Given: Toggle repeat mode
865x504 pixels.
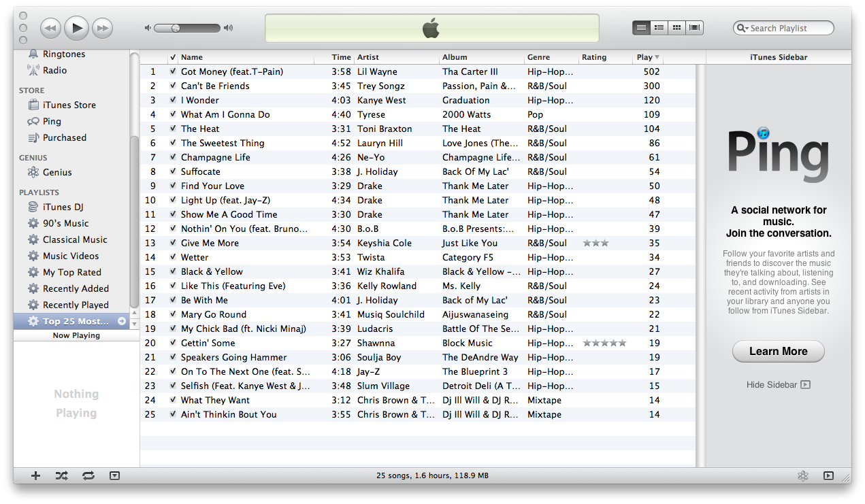Looking at the screenshot, I should [x=88, y=476].
